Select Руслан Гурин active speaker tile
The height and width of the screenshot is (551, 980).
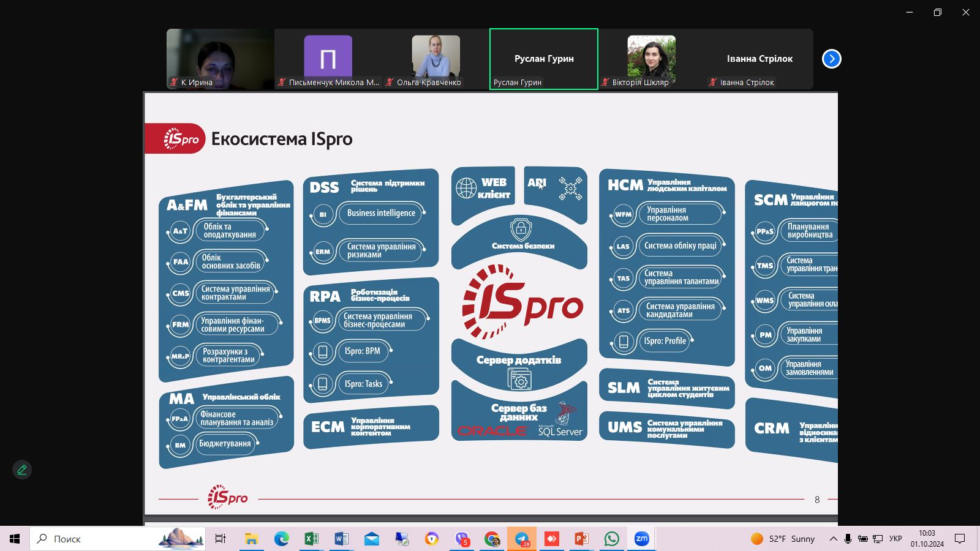pyautogui.click(x=544, y=59)
